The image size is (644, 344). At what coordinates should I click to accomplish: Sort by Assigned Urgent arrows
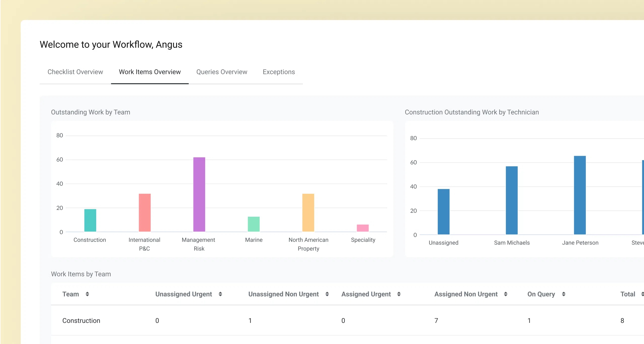(399, 294)
